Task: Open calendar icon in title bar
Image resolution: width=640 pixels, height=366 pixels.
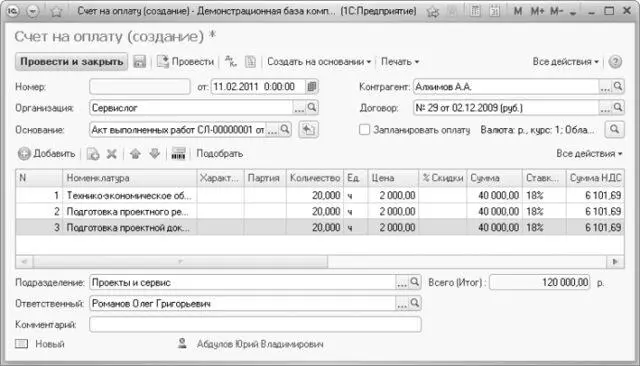Action: pos(495,11)
